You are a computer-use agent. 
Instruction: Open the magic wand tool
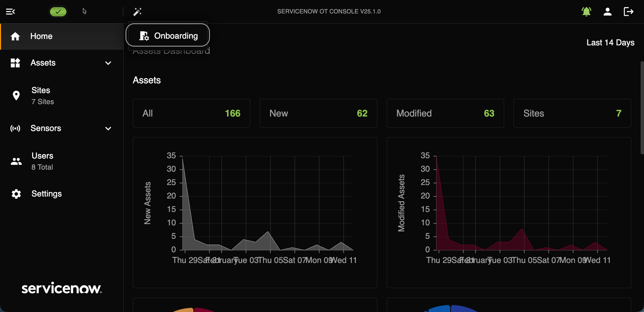coord(138,12)
